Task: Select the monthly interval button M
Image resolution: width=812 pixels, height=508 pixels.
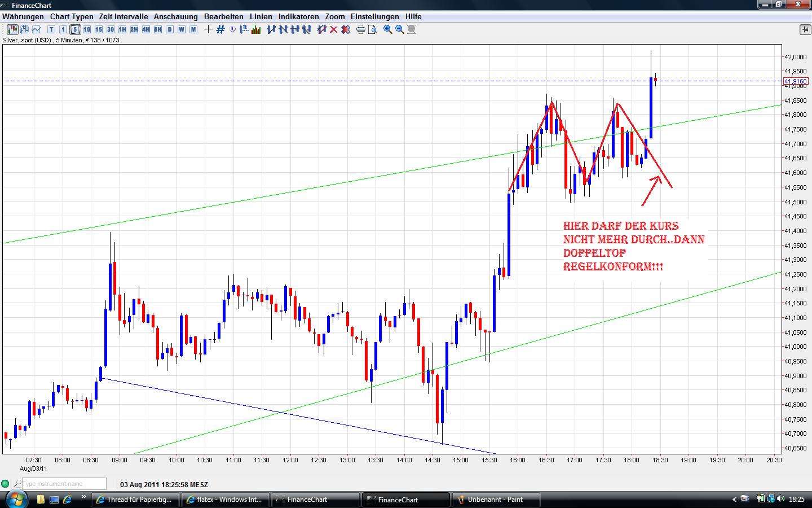Action: tap(193, 29)
